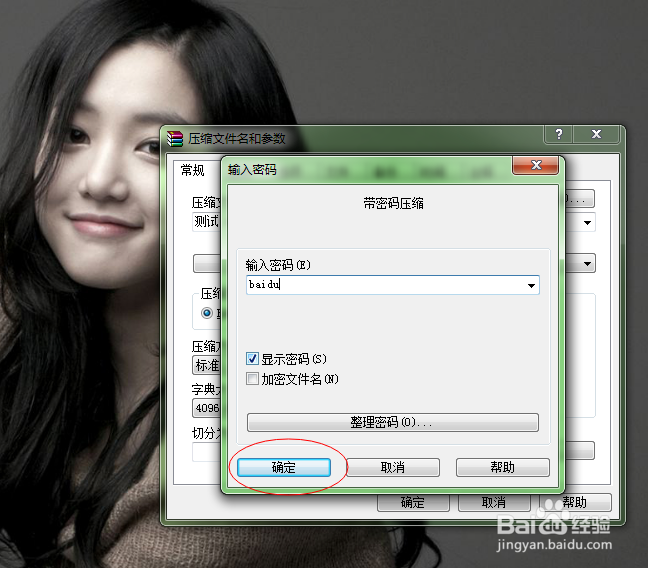Click 确定 in the 压缩文件名和参数 window
648x568 pixels.
click(413, 503)
